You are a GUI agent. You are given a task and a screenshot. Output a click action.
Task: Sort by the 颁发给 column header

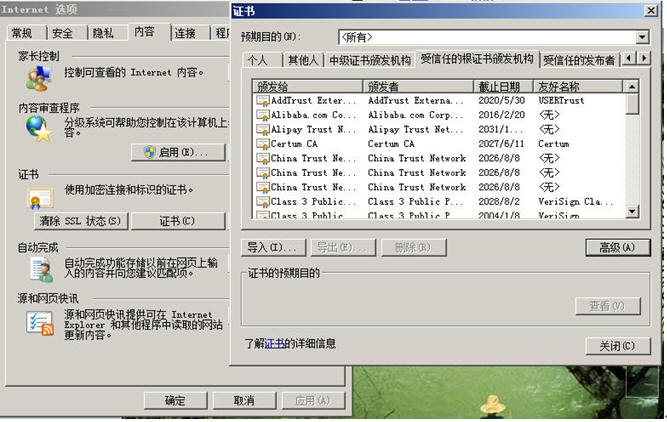[308, 87]
